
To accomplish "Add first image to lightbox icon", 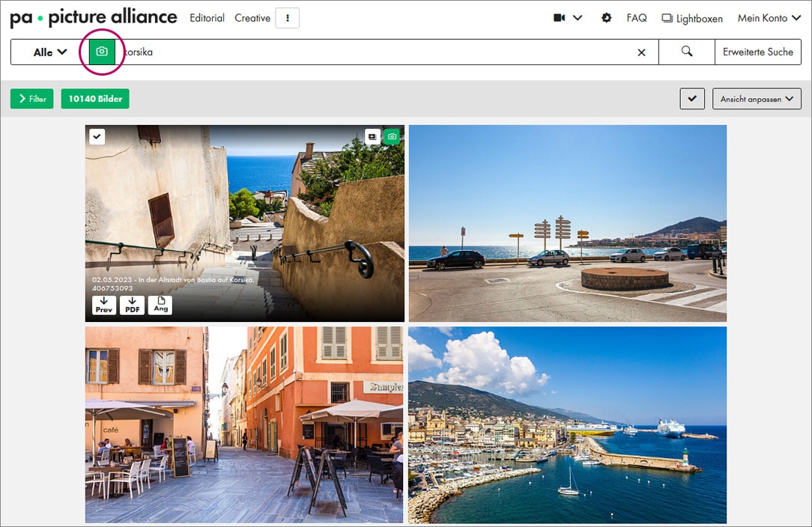I will (372, 136).
